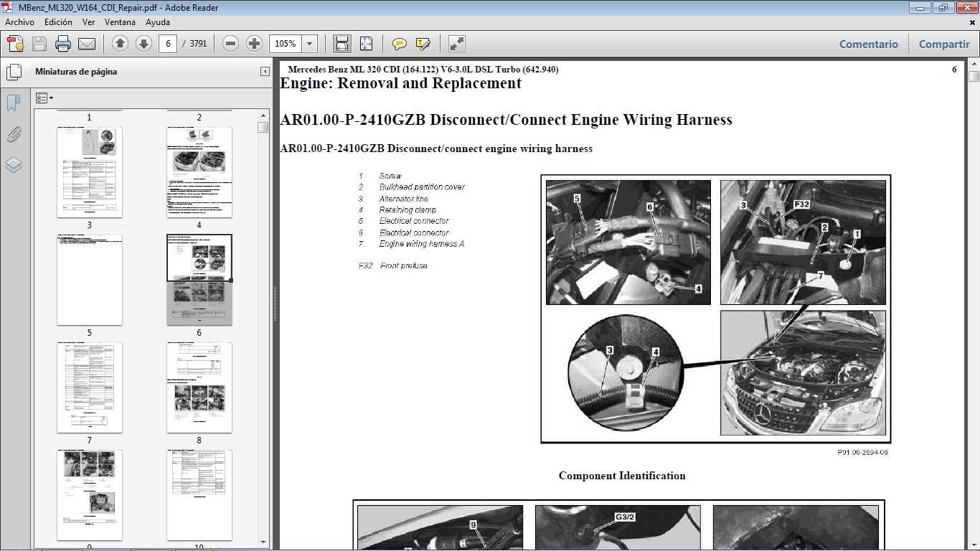The width and height of the screenshot is (980, 551).
Task: Open the Page Thumbnails pane icon
Action: tap(14, 72)
